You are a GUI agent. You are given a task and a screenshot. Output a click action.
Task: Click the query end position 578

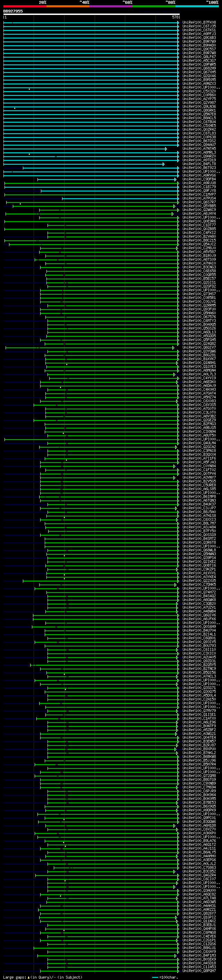175,17
